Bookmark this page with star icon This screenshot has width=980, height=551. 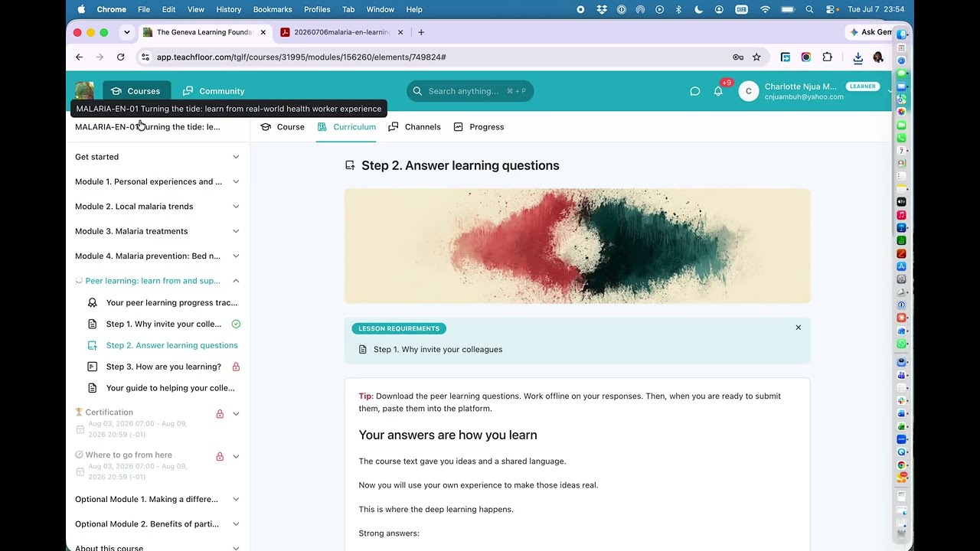(756, 57)
